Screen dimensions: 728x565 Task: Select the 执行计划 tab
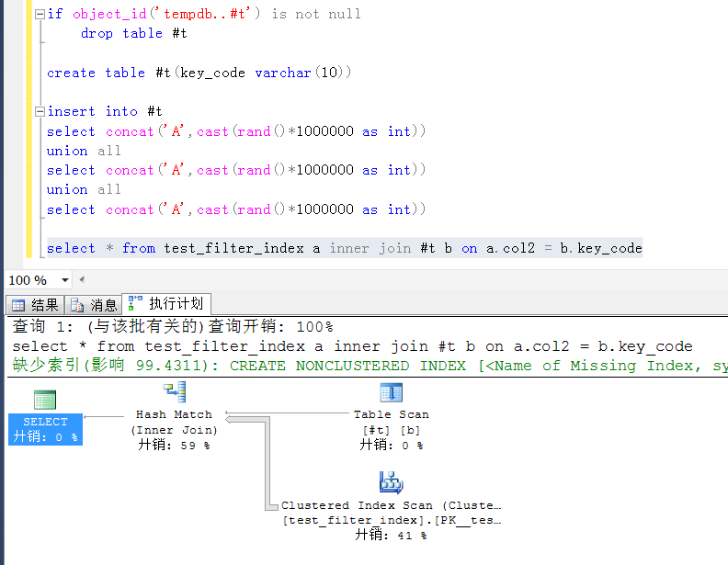[166, 304]
